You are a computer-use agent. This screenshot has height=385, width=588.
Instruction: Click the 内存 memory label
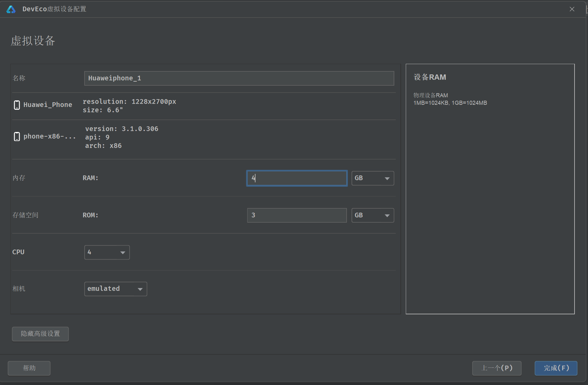(x=19, y=178)
